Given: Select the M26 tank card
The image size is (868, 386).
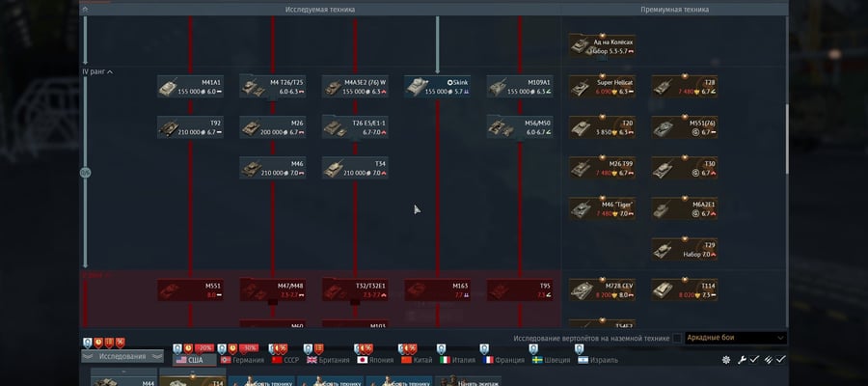Looking at the screenshot, I should [x=273, y=127].
